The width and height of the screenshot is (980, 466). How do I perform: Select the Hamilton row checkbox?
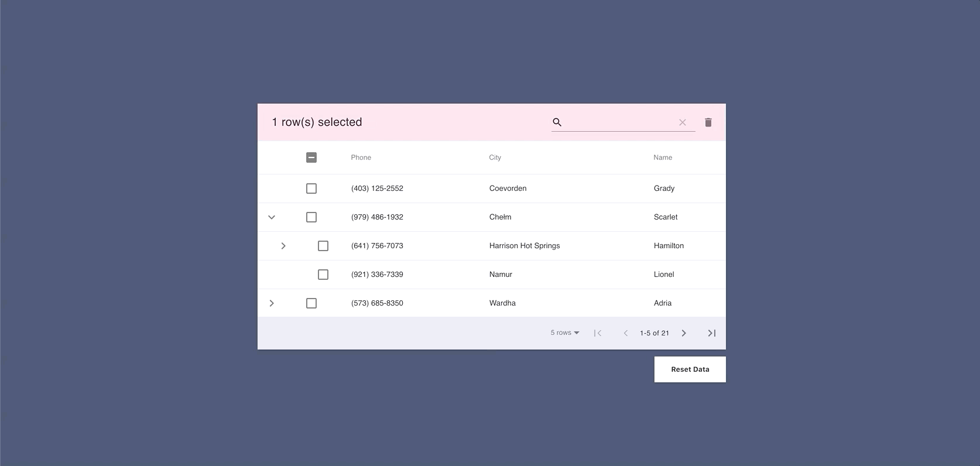click(323, 246)
